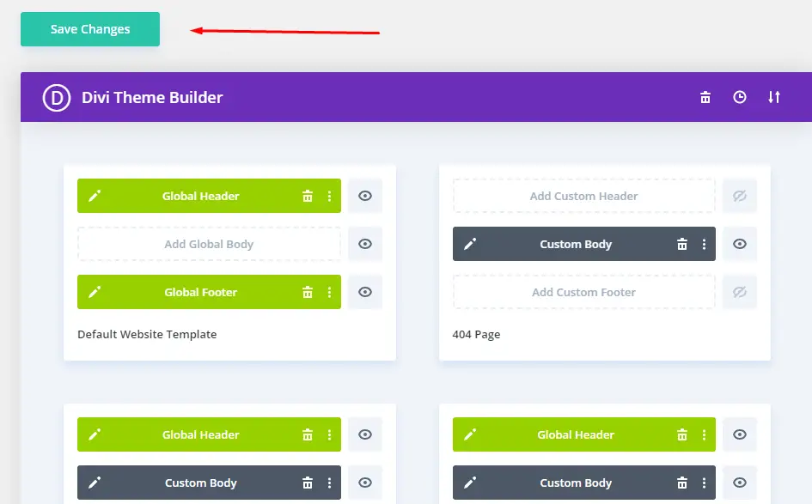Screen dimensions: 812x504
Task: Toggle Custom Body eye in lower-right template card
Action: 740,483
